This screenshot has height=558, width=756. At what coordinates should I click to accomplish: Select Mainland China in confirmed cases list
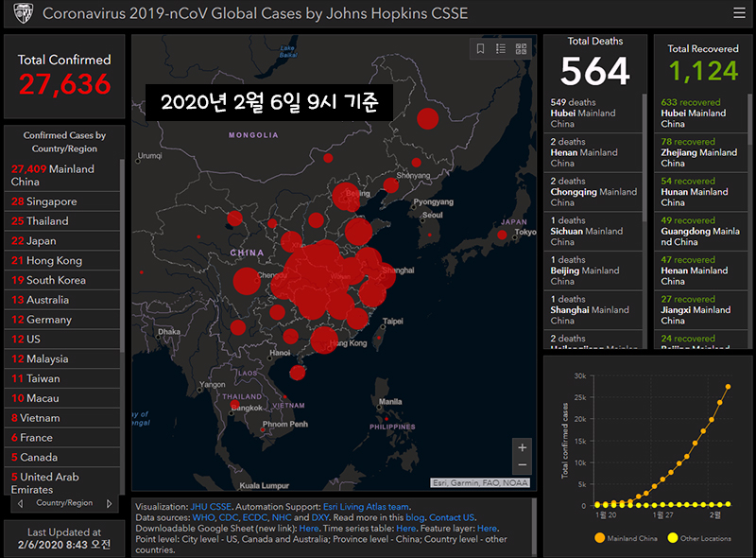[x=62, y=175]
